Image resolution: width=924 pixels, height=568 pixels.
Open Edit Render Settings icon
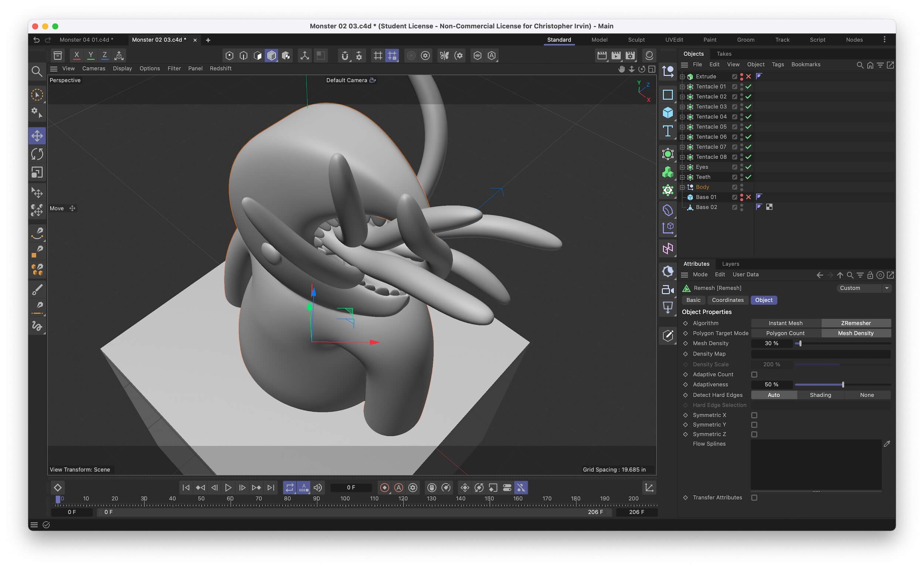631,55
